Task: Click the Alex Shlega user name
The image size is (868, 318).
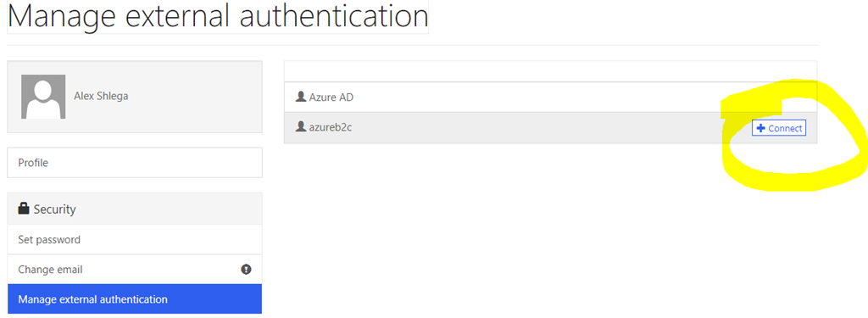Action: pyautogui.click(x=102, y=96)
